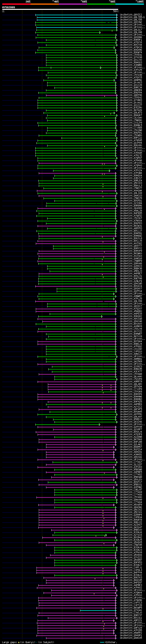
Task: Open hit UniRef100_Q8VZC2
Action: tap(131, 15)
